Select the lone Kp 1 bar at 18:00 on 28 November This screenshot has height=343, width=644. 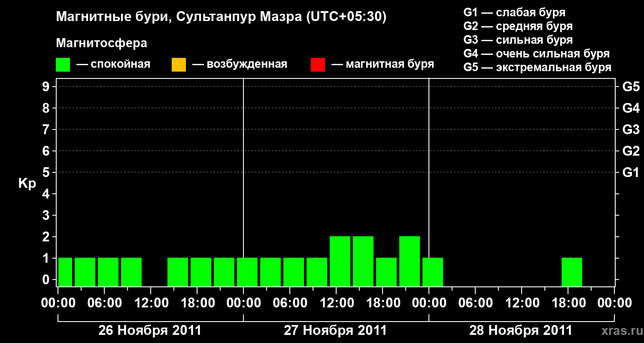[x=572, y=272]
